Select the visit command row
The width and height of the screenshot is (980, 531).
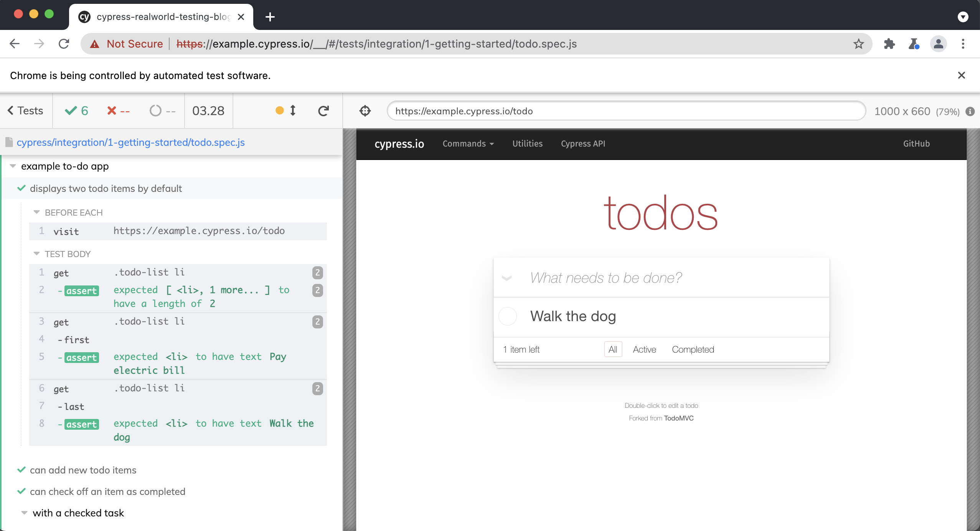(x=178, y=231)
